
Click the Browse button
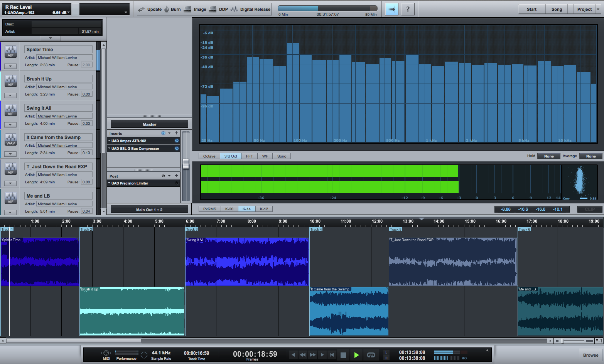click(x=590, y=355)
